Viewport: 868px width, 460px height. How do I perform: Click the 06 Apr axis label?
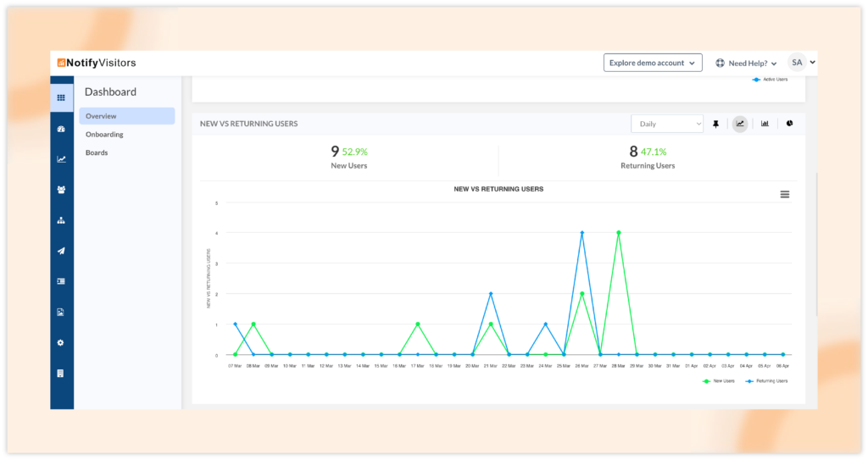coord(782,366)
